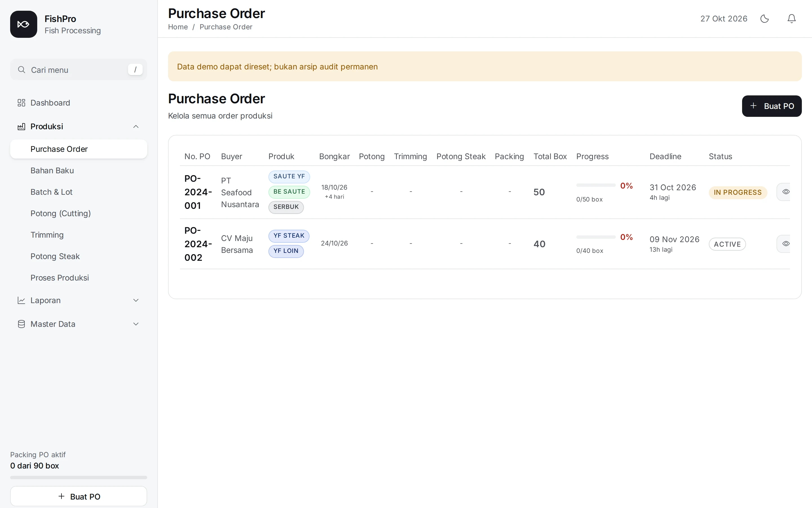Click the BE SAUTE product tag
Viewport: 812px width, 508px height.
[x=289, y=192]
